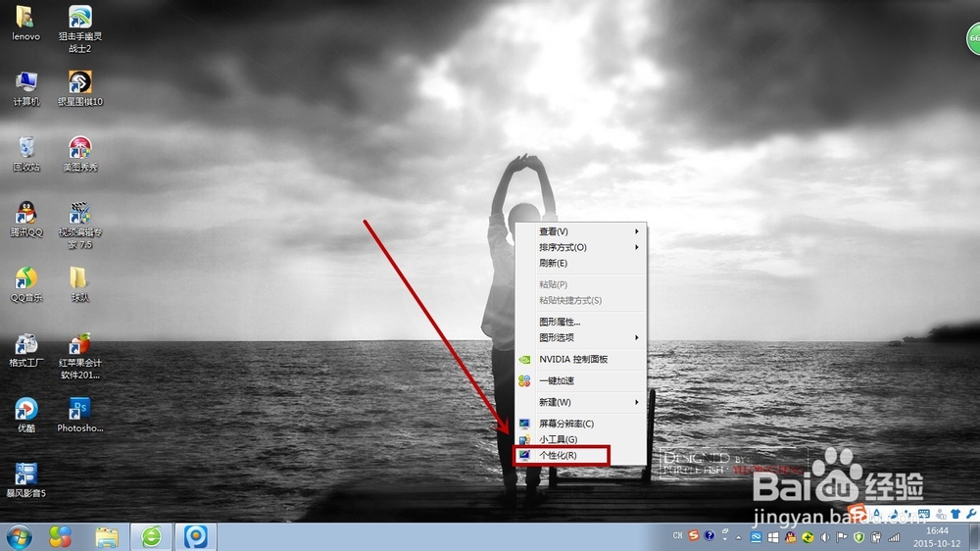Open 视频编辑专家 7.5 shortcut
The height and width of the screenshot is (551, 980).
coord(80,225)
